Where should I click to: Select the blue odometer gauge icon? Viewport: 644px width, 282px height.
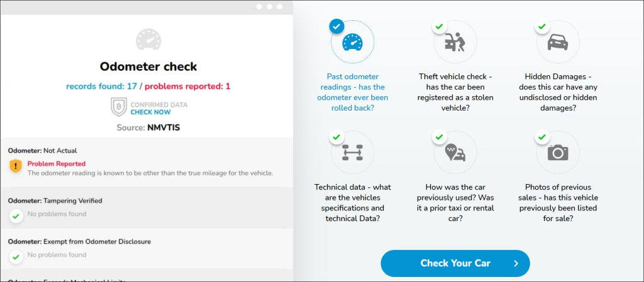click(352, 42)
